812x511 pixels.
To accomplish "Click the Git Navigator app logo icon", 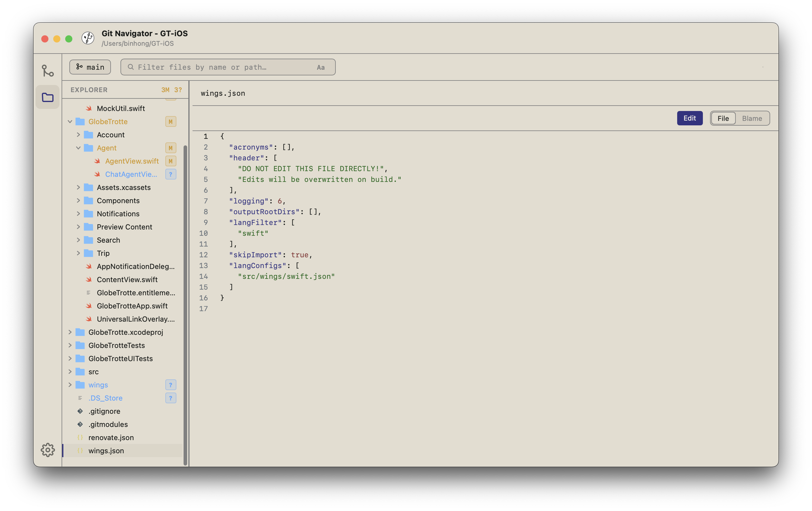I will pyautogui.click(x=88, y=38).
